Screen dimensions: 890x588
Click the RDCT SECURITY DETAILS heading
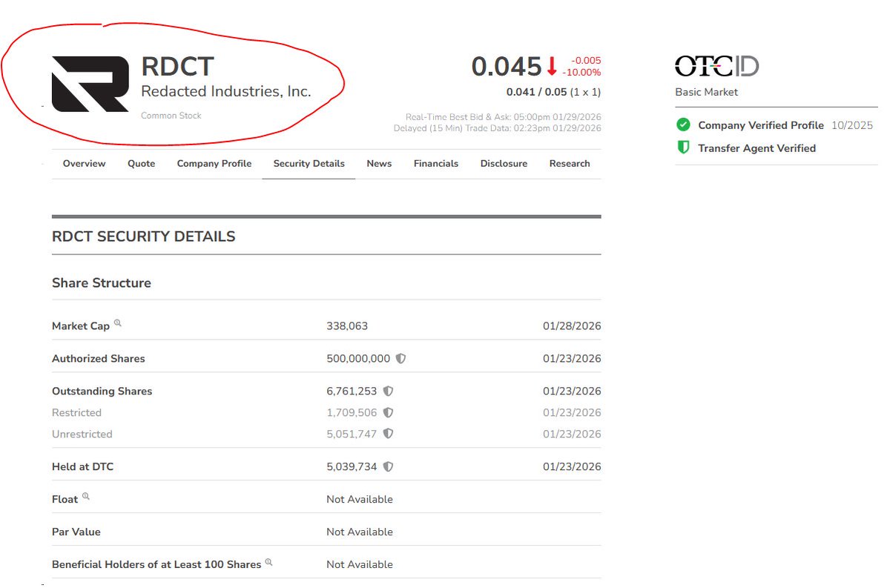(x=144, y=237)
